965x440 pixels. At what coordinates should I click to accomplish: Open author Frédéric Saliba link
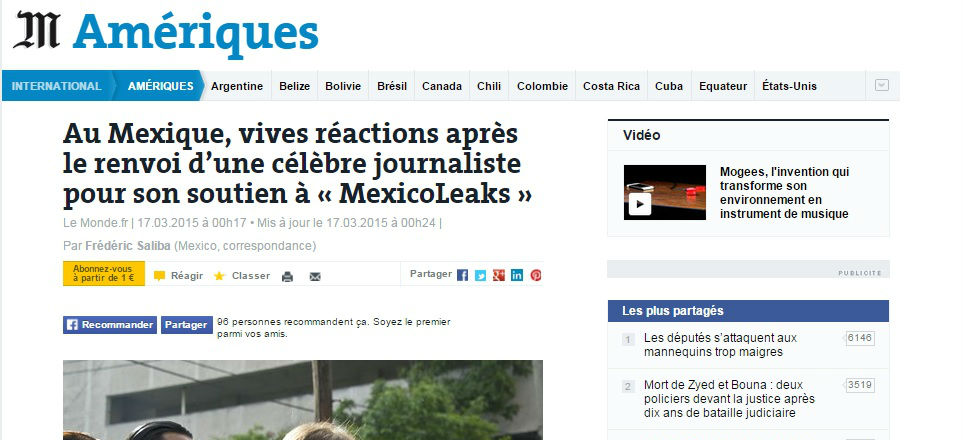coord(128,246)
